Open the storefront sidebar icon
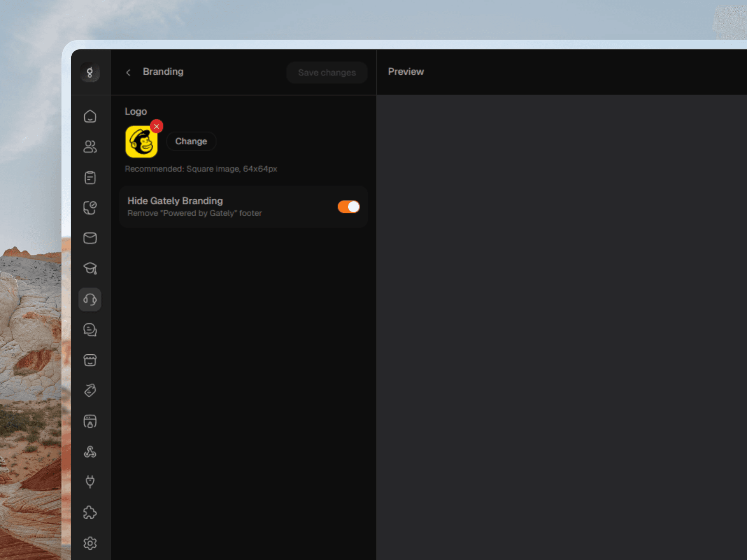747x560 pixels. [90, 360]
